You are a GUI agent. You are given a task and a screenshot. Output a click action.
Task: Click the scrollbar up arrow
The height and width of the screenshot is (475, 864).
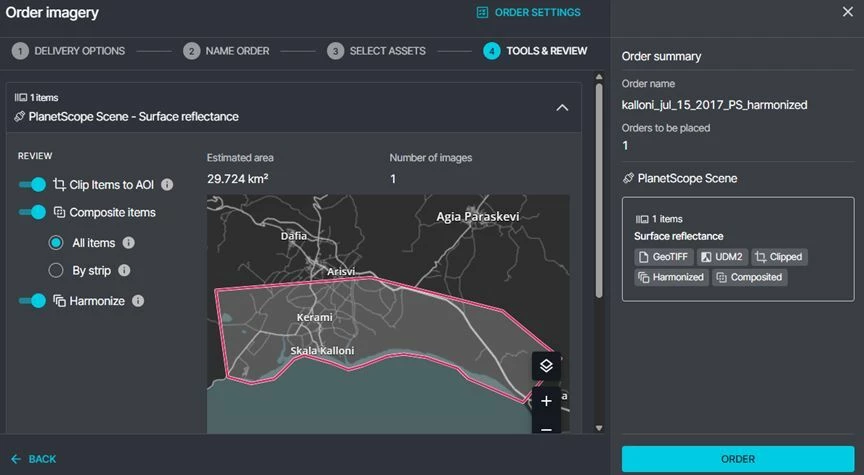click(x=599, y=77)
